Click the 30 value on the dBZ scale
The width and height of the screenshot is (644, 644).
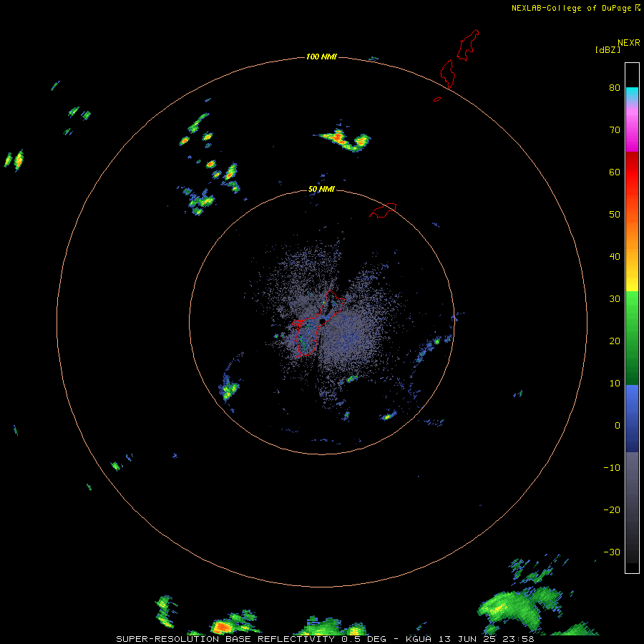point(615,298)
